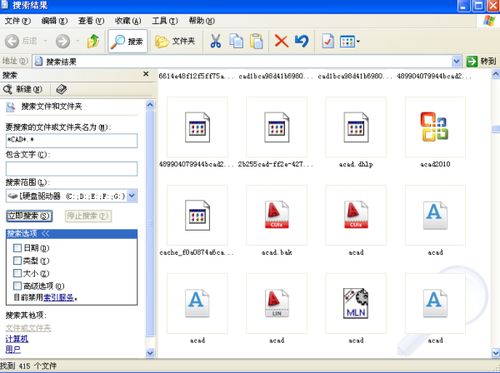Expand the address bar dropdown arrow
Viewport: 500px width, 373px height.
tap(456, 61)
